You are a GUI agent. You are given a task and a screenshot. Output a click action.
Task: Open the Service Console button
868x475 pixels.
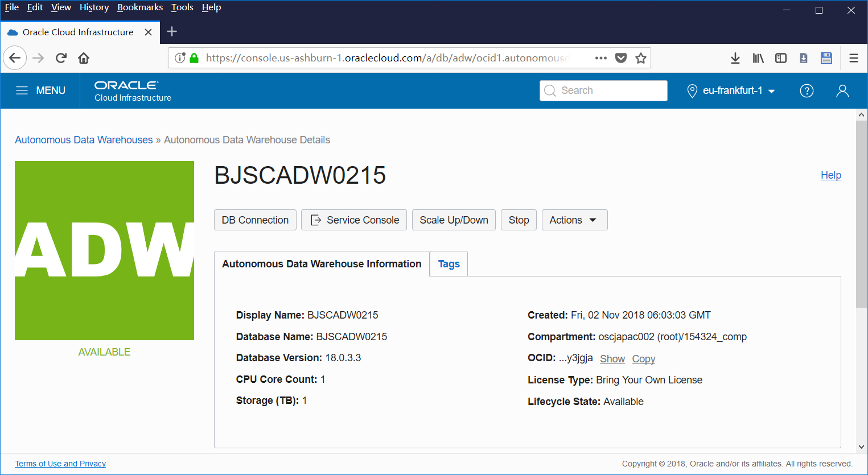click(x=354, y=220)
